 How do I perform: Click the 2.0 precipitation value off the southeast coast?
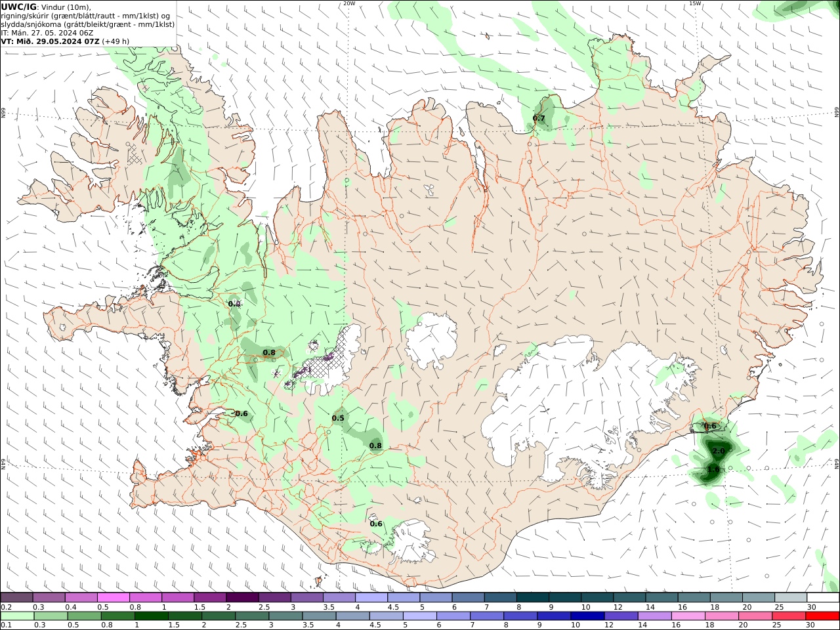719,451
